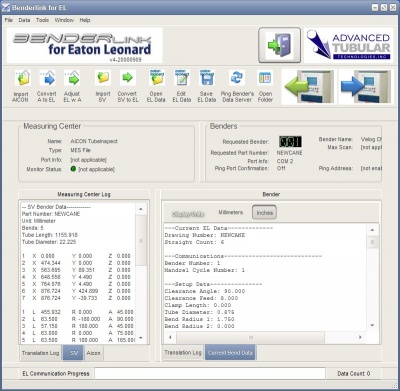
Task: Click Bend Radius 1: 1.750 line
Action: 199,319
